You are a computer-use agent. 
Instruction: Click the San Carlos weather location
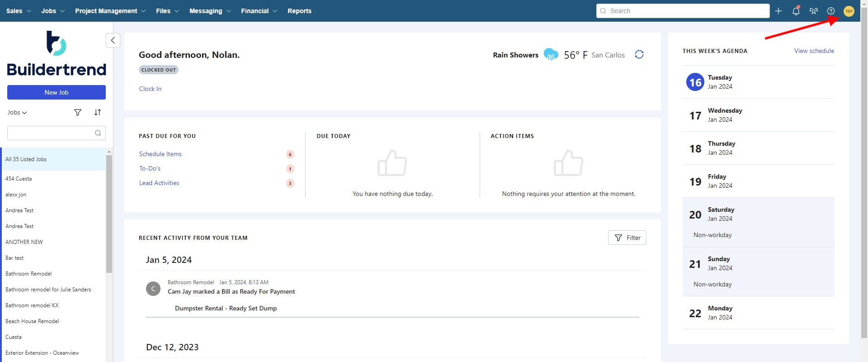(x=608, y=55)
